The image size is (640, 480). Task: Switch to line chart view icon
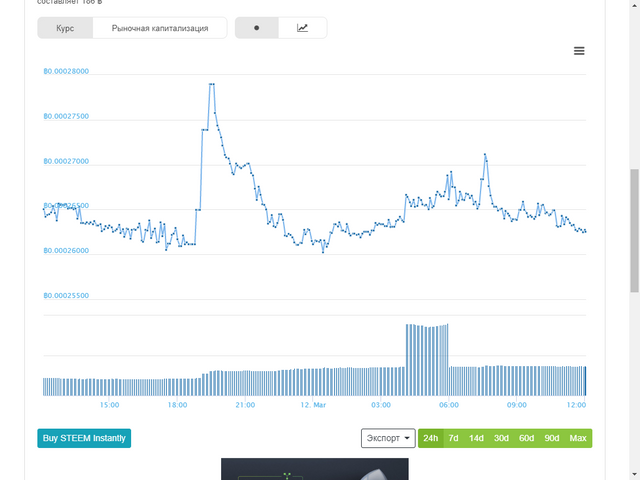point(302,28)
